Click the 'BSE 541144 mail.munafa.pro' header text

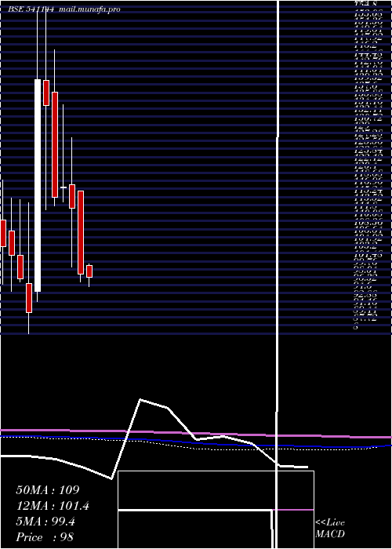(x=64, y=9)
